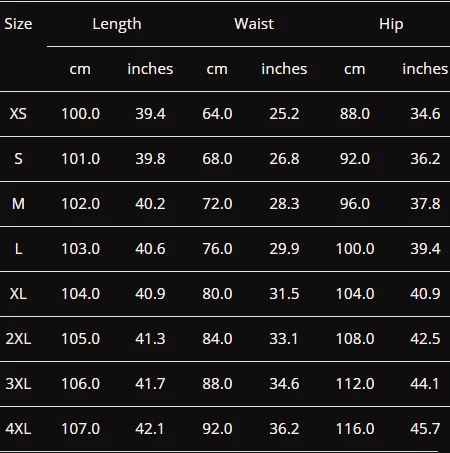This screenshot has height=453, width=450.
Task: Select the 4XL size row label
Action: pyautogui.click(x=18, y=429)
